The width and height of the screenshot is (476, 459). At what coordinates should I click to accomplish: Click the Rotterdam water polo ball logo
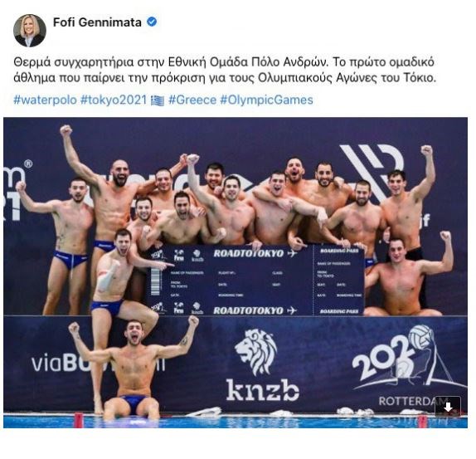pyautogui.click(x=422, y=337)
